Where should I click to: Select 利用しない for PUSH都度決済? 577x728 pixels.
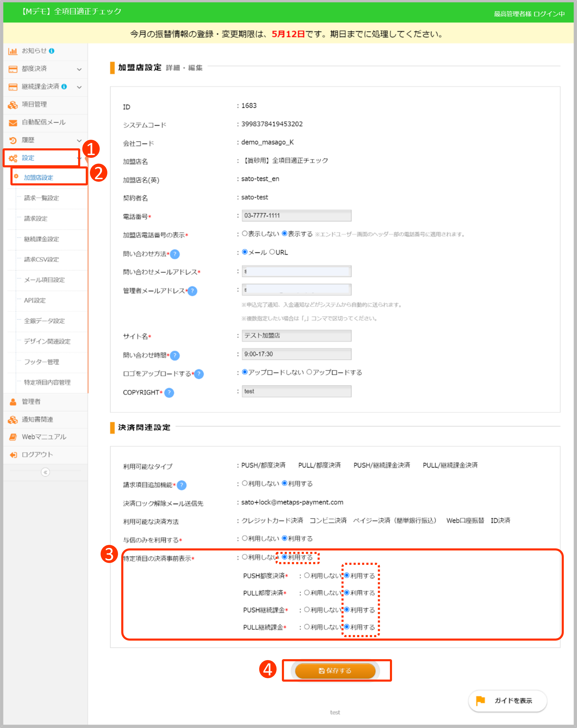tap(307, 575)
